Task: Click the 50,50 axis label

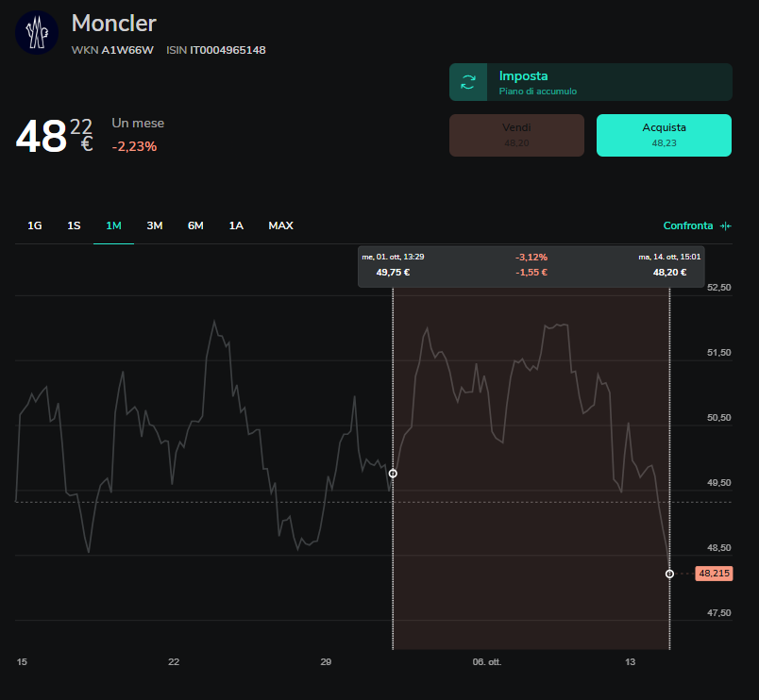Action: (718, 418)
